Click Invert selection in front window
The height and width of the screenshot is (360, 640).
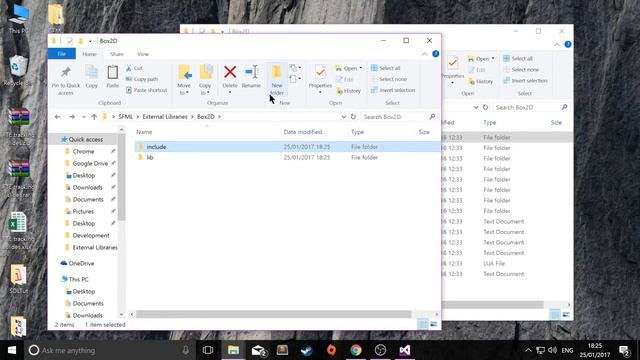(393, 90)
